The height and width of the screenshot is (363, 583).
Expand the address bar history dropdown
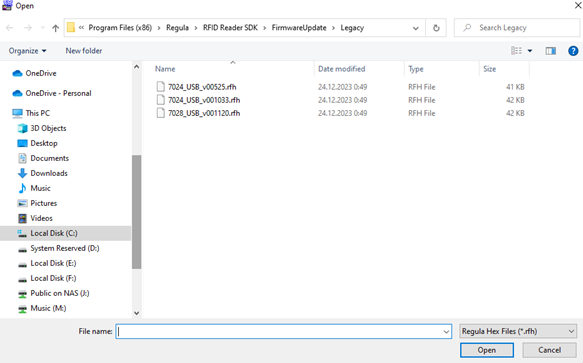pyautogui.click(x=416, y=28)
